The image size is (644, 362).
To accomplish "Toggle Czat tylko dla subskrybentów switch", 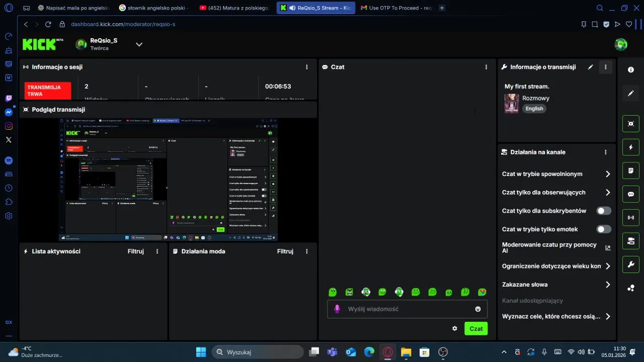I will pyautogui.click(x=604, y=211).
